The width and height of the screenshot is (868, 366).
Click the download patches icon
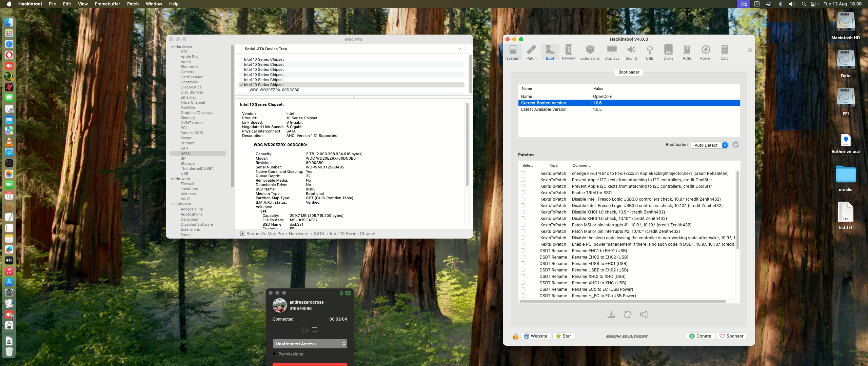coord(611,314)
